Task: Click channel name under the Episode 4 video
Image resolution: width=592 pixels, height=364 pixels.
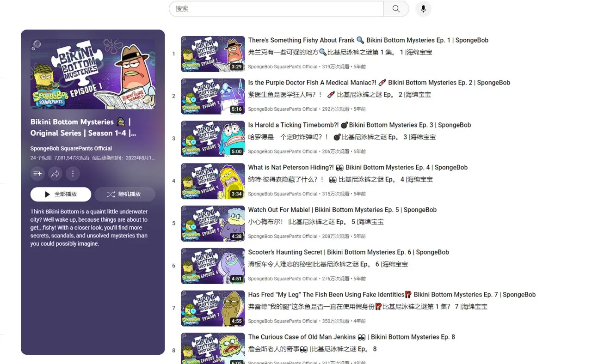Action: pos(283,194)
